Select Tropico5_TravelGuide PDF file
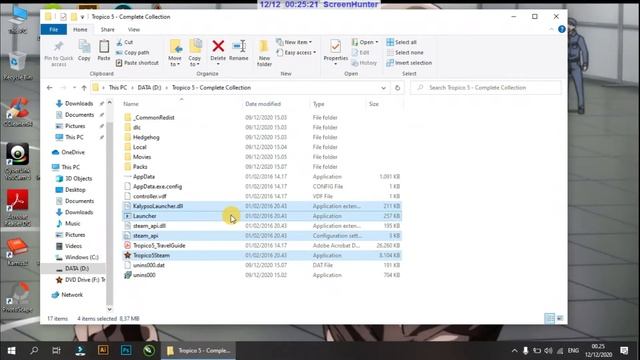This screenshot has height=360, width=640. pos(159,246)
